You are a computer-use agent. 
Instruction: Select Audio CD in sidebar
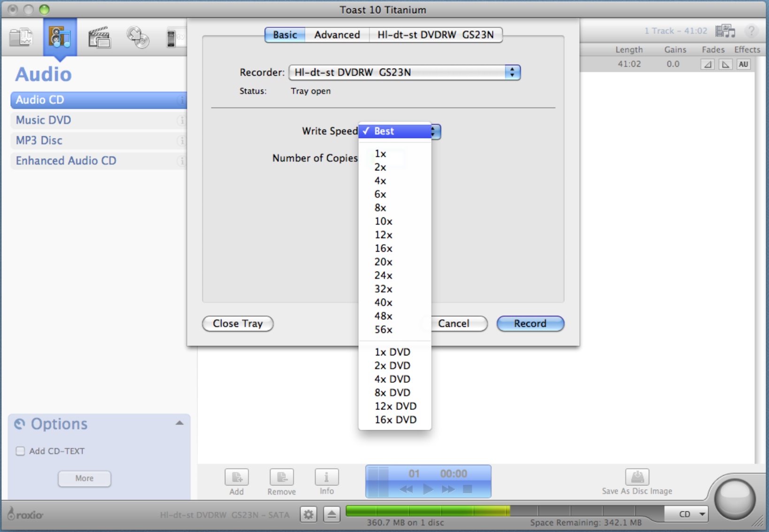coord(99,100)
